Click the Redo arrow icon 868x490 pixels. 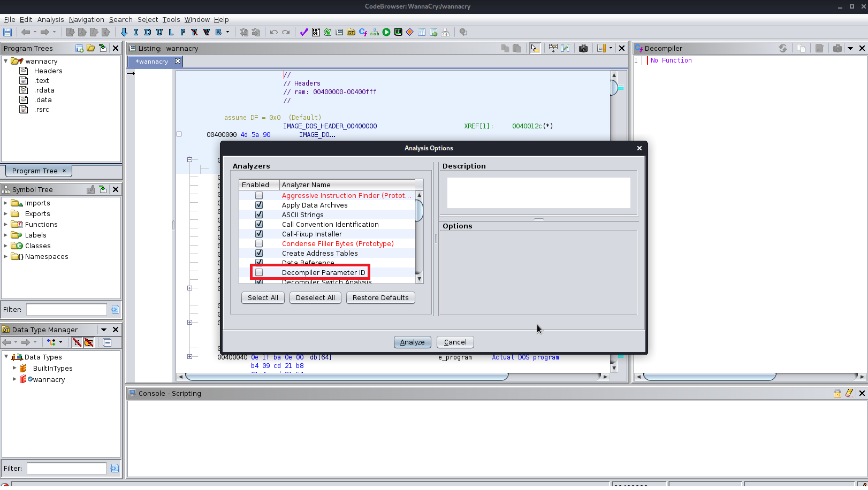(x=286, y=32)
